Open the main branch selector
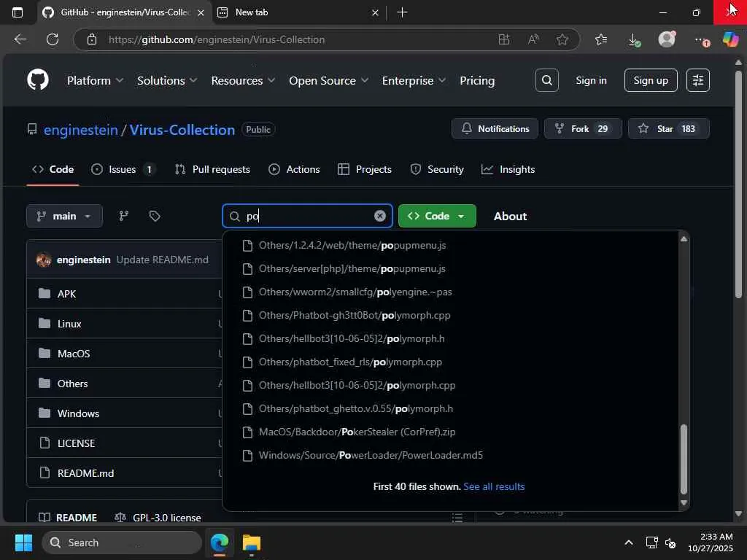The height and width of the screenshot is (560, 747). tap(64, 216)
